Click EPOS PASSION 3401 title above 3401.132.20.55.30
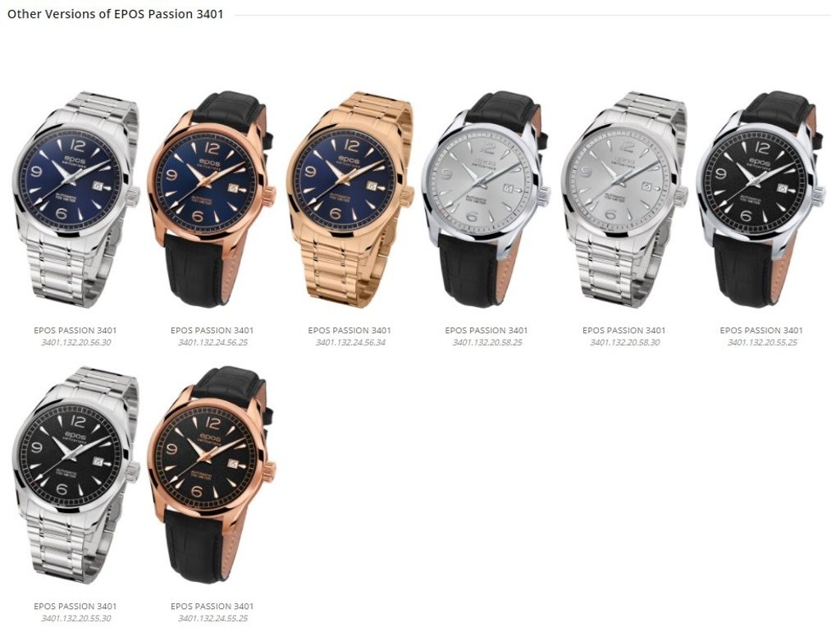 (x=75, y=606)
